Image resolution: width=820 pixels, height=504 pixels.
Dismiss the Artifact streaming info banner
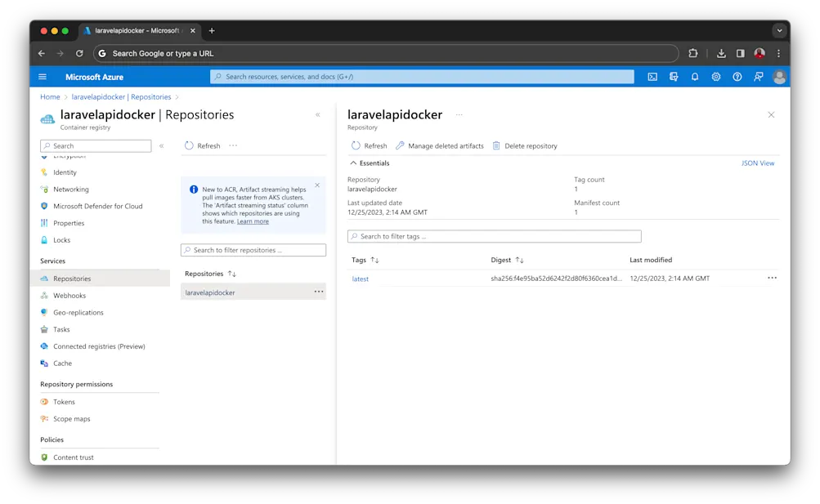pos(317,185)
